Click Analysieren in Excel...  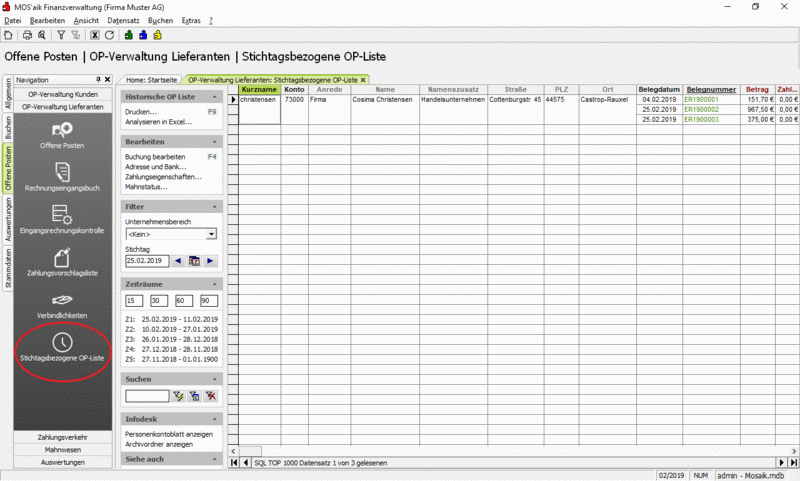[159, 122]
